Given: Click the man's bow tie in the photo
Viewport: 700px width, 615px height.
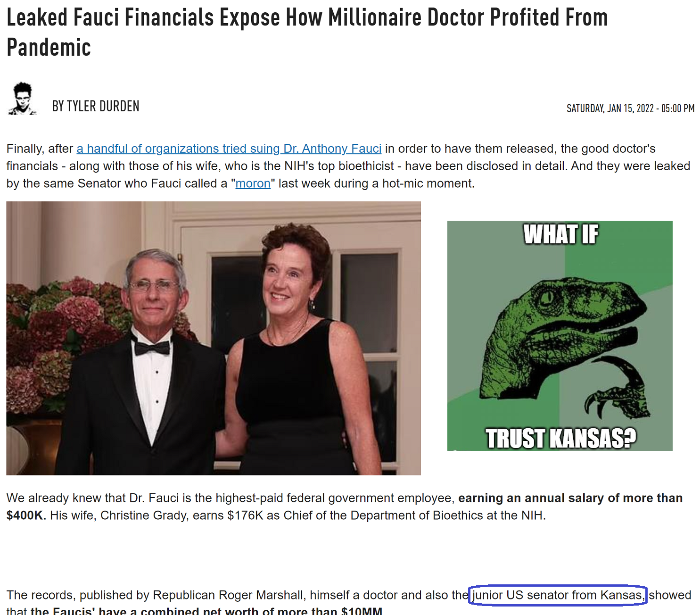Looking at the screenshot, I should pos(151,348).
